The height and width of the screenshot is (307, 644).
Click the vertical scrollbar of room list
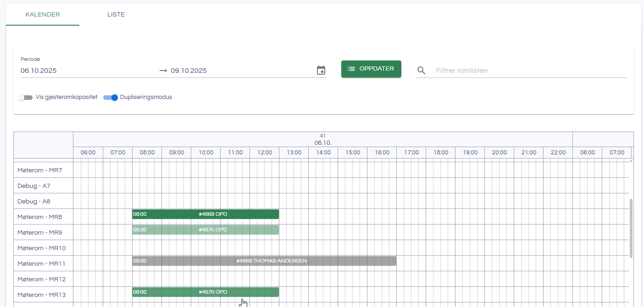[x=631, y=228]
